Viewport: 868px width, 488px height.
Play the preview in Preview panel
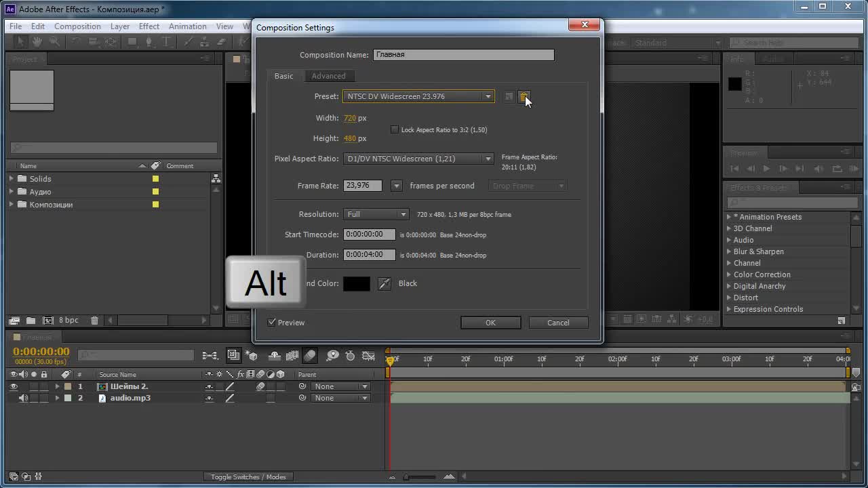[x=766, y=168]
